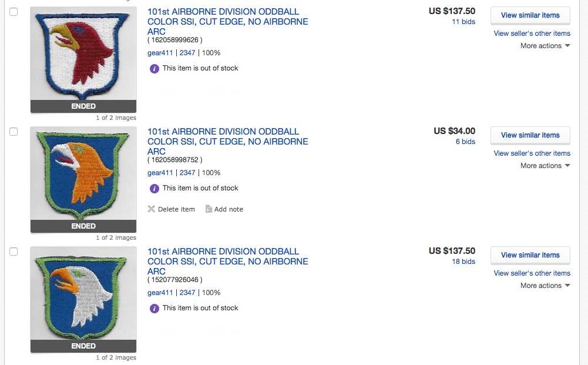View seller's other items for the third listing
This screenshot has width=588, height=365.
coord(532,273)
